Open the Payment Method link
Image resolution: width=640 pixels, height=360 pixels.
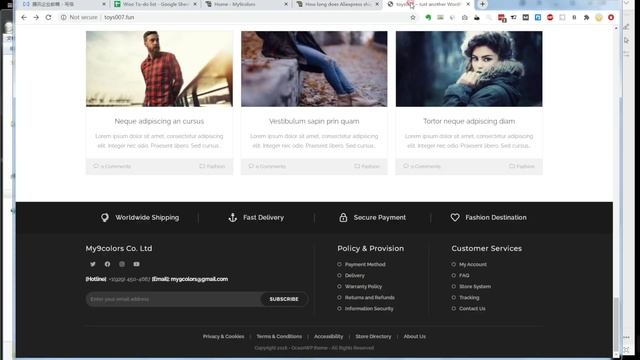(x=365, y=264)
